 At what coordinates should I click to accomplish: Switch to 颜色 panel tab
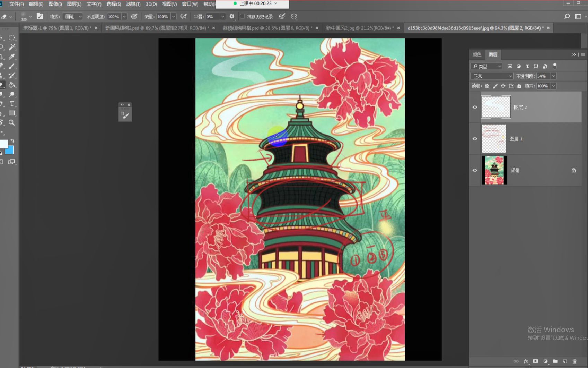point(477,54)
